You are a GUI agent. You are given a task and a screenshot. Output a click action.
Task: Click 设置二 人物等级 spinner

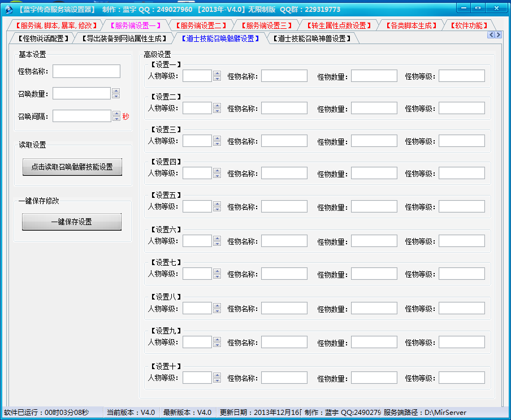(x=217, y=108)
